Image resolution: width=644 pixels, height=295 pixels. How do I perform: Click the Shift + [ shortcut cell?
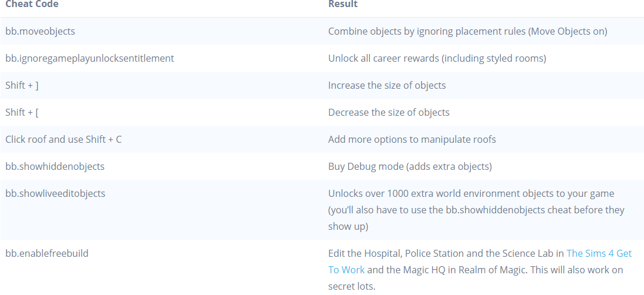tap(22, 112)
